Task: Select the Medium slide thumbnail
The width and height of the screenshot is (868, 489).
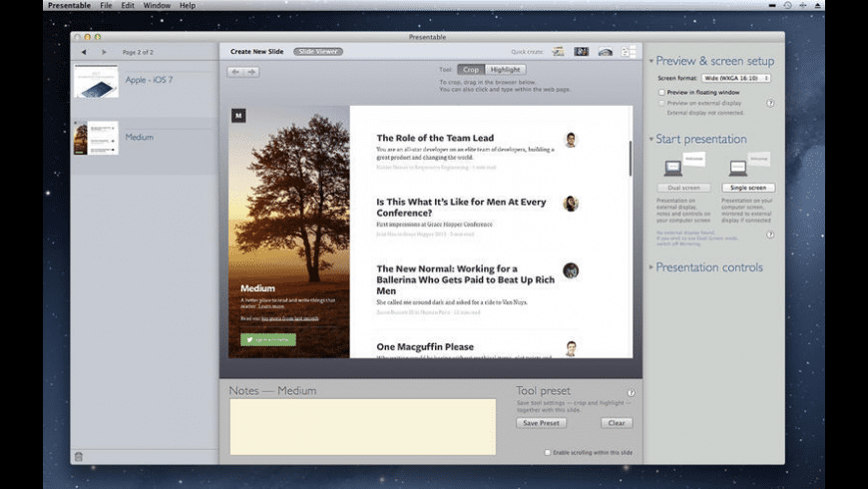Action: click(x=97, y=138)
